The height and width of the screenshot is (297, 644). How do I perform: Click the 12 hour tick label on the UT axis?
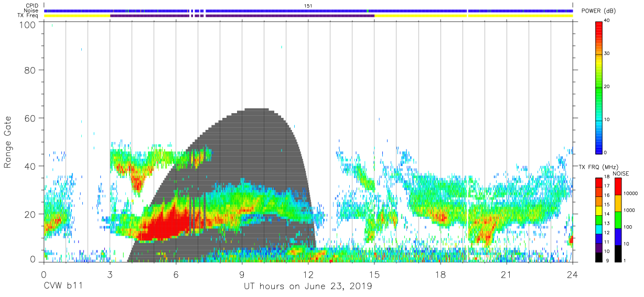coord(308,274)
